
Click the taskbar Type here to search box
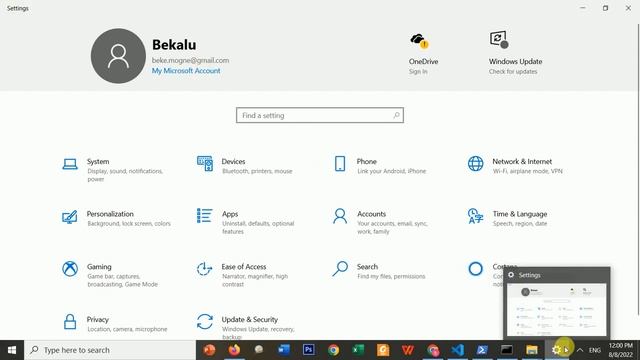tap(110, 350)
